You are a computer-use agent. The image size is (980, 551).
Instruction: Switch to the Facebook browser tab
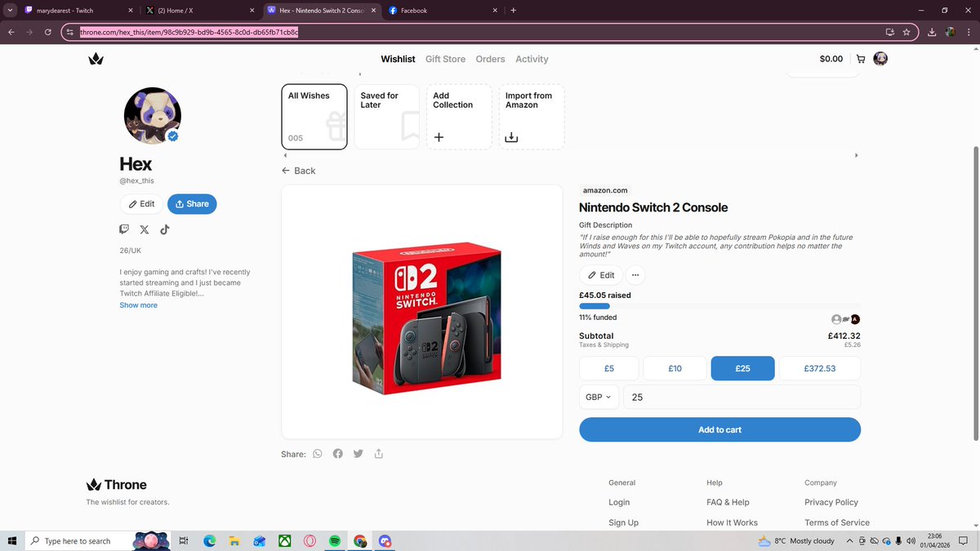click(443, 11)
